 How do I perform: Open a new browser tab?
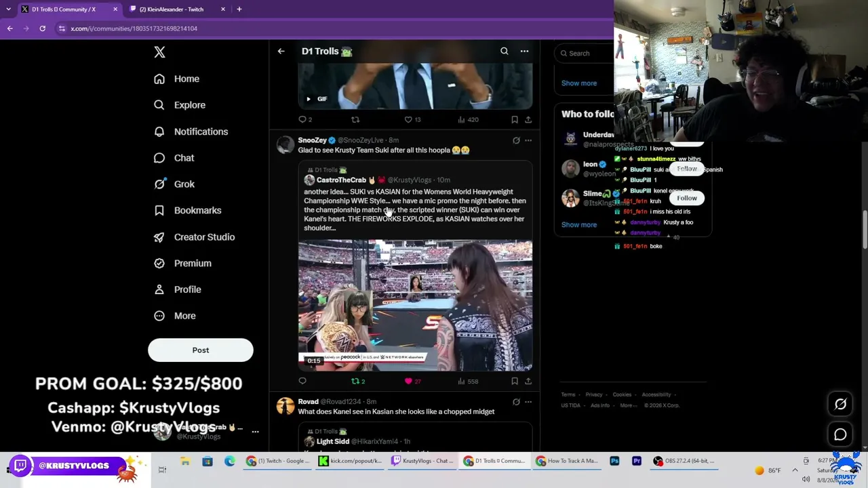tap(239, 9)
